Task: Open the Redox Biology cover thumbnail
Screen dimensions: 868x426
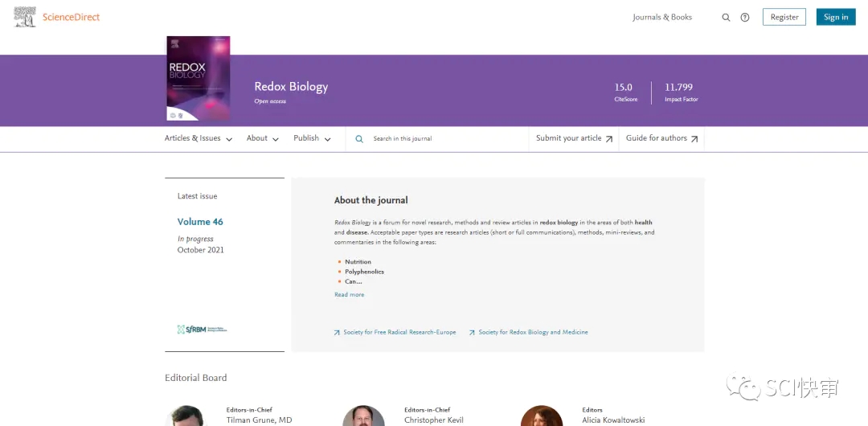Action: 199,78
